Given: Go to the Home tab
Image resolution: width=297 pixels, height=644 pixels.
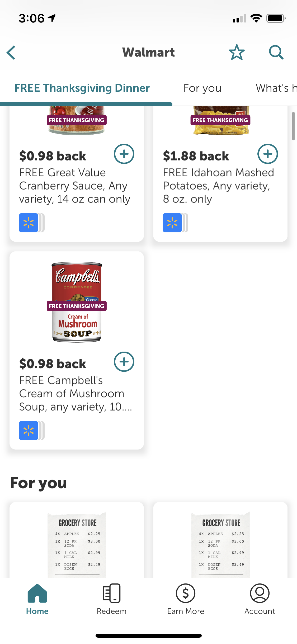Looking at the screenshot, I should [37, 599].
